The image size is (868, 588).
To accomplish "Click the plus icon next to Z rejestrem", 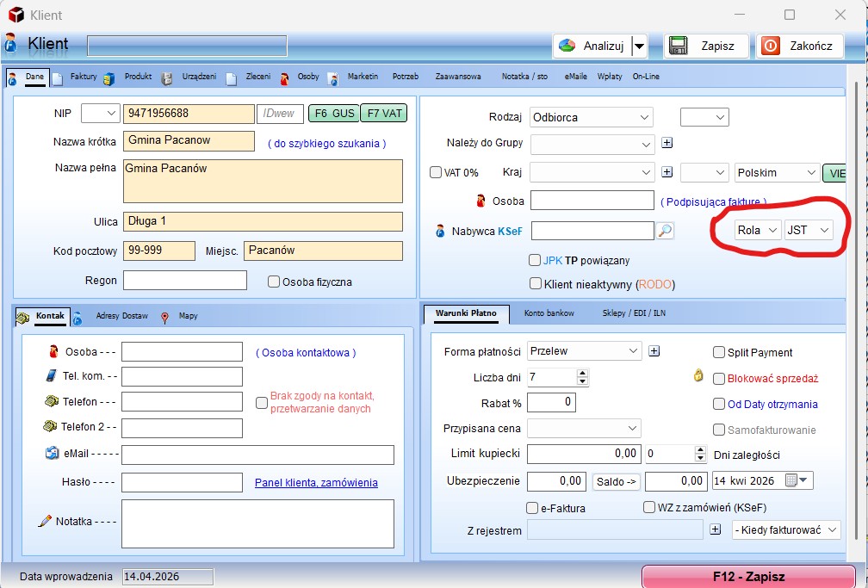I will pyautogui.click(x=716, y=529).
